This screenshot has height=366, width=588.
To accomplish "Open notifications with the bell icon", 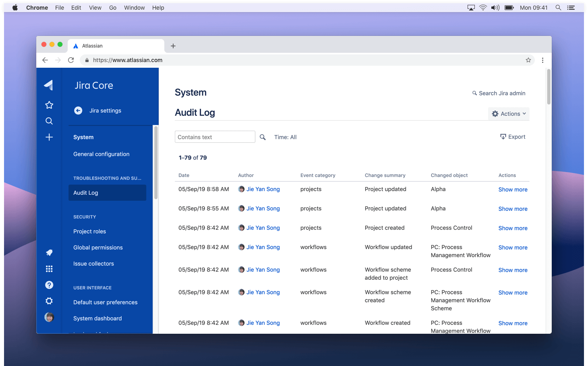I will click(49, 253).
